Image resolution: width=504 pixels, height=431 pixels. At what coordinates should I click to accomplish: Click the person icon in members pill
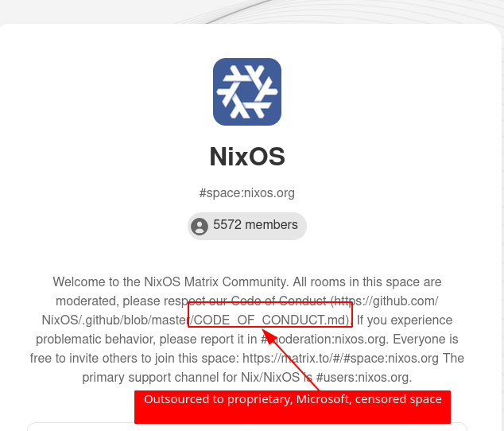click(x=200, y=227)
